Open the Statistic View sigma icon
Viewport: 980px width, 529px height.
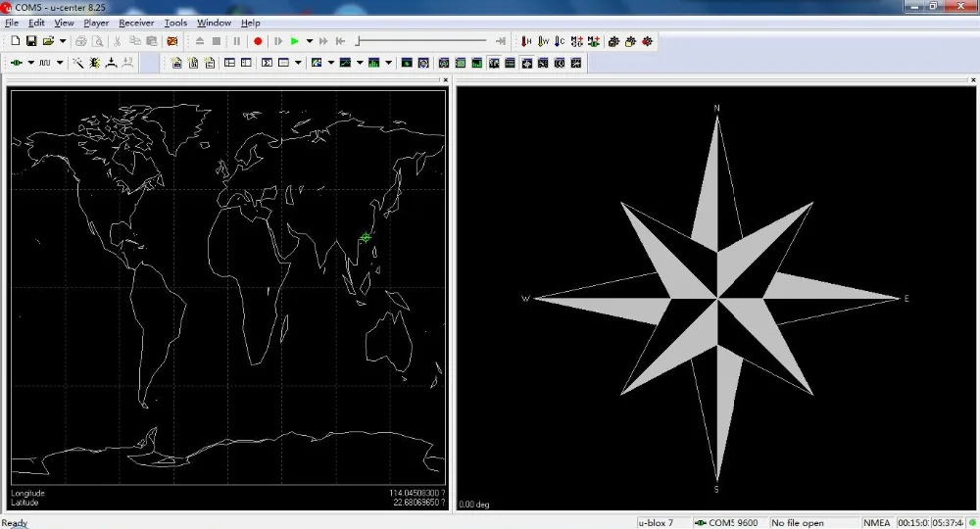pos(267,63)
